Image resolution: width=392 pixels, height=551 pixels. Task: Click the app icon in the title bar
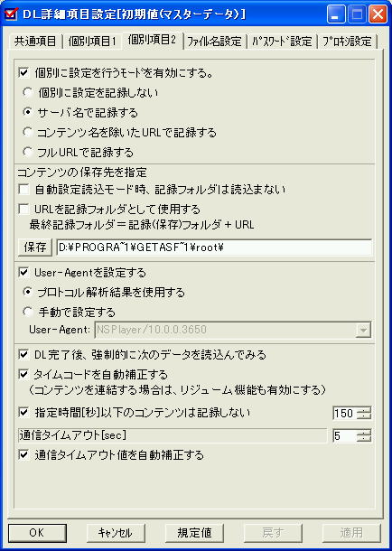12,14
